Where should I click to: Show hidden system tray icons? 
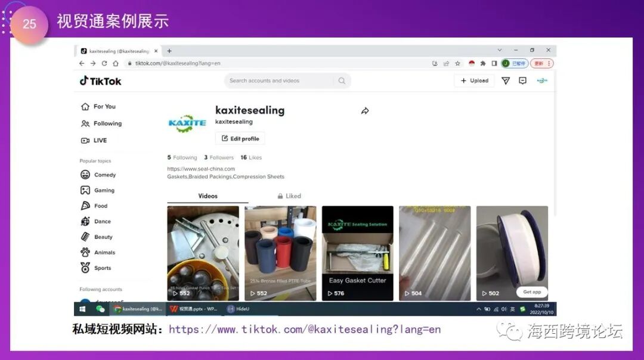(478, 309)
